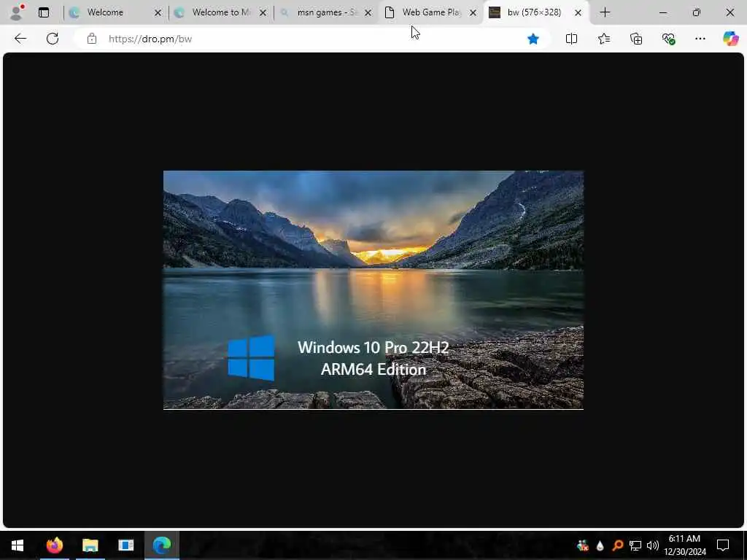Image resolution: width=747 pixels, height=560 pixels.
Task: Open the window app pinned in taskbar
Action: (125, 545)
